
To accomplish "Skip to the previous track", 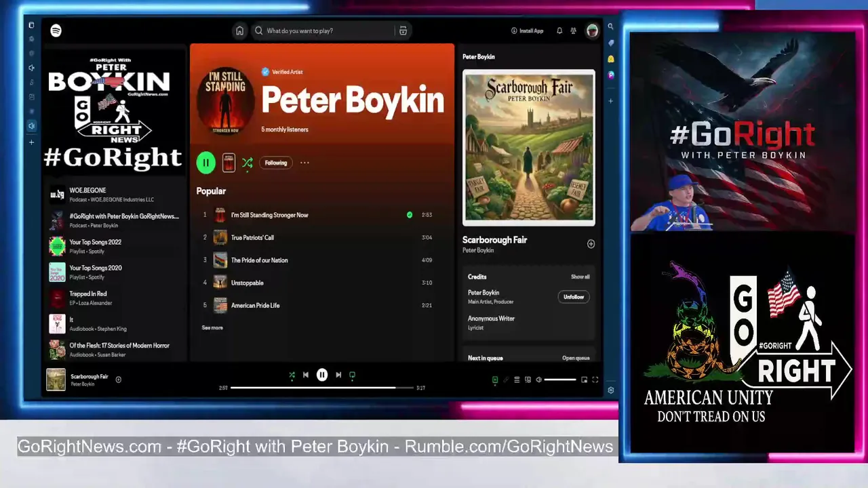I will pos(306,375).
